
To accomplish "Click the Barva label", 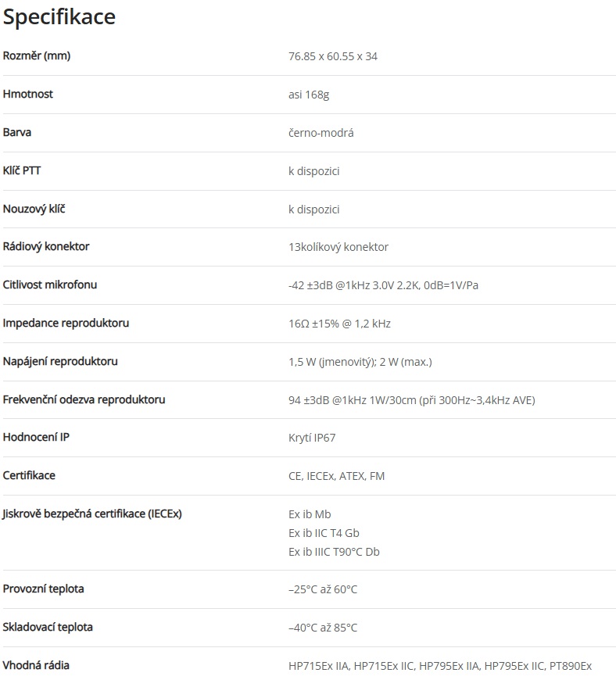I will click(x=17, y=132).
